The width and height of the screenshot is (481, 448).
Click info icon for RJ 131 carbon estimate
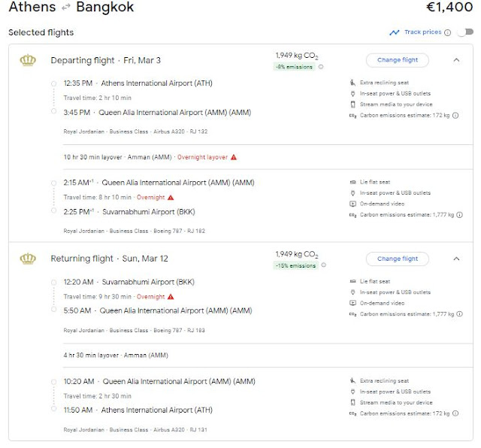pos(455,413)
